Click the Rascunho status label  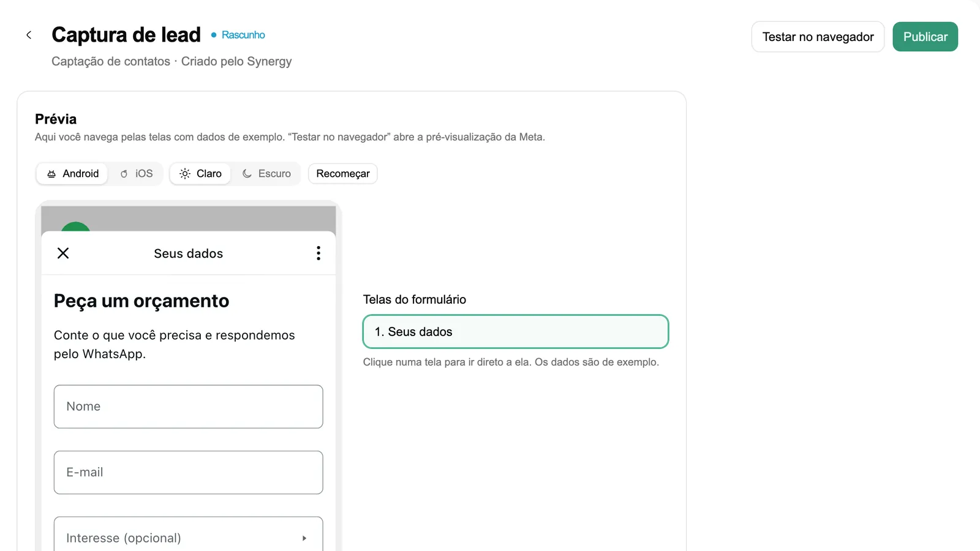pos(238,35)
